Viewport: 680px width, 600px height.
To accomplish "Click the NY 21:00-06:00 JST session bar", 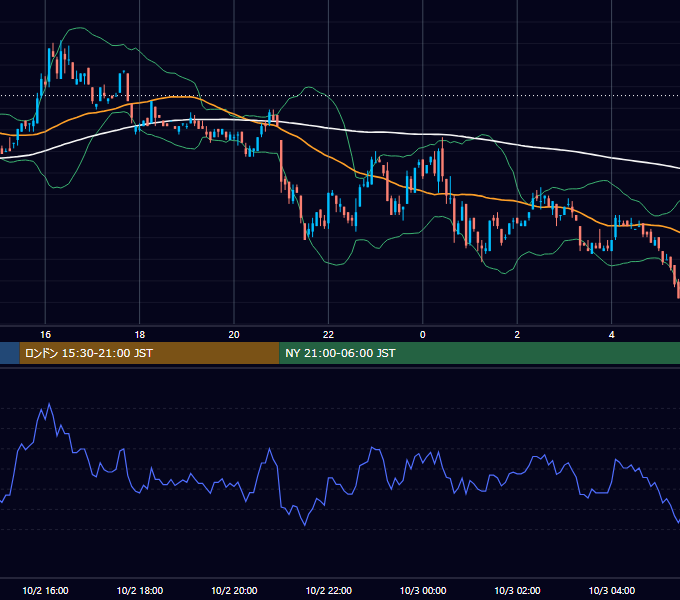I will [x=480, y=353].
